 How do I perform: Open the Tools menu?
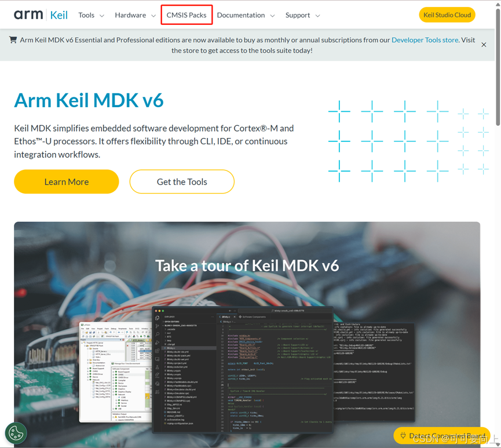point(86,15)
